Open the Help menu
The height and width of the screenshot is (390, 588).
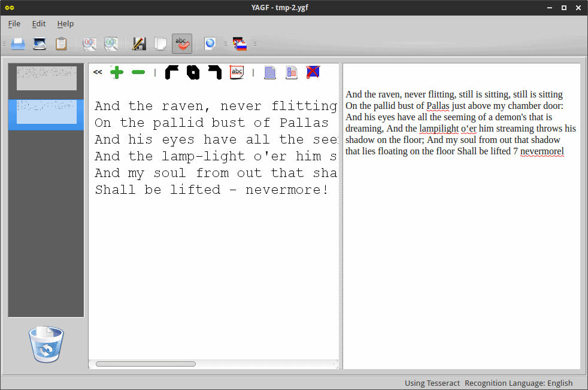click(x=65, y=23)
